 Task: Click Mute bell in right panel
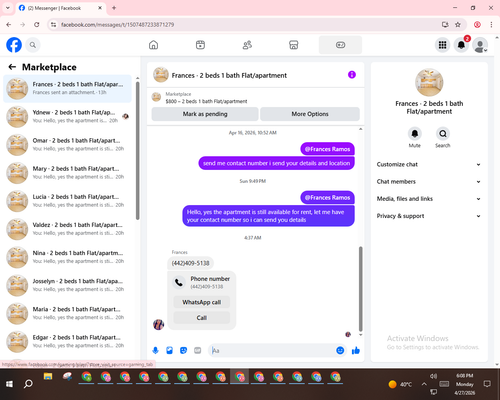(x=415, y=134)
